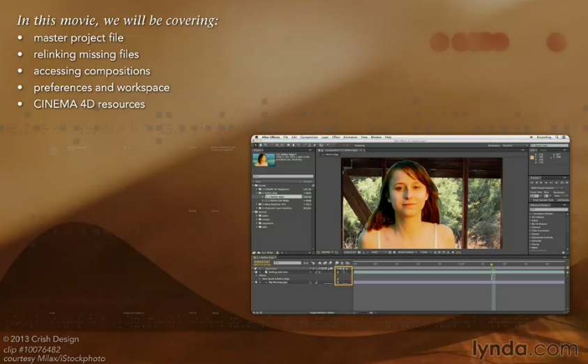Screen dimensions: 588x364
Task: Click the timeline current time indicator
Action: tap(492, 265)
